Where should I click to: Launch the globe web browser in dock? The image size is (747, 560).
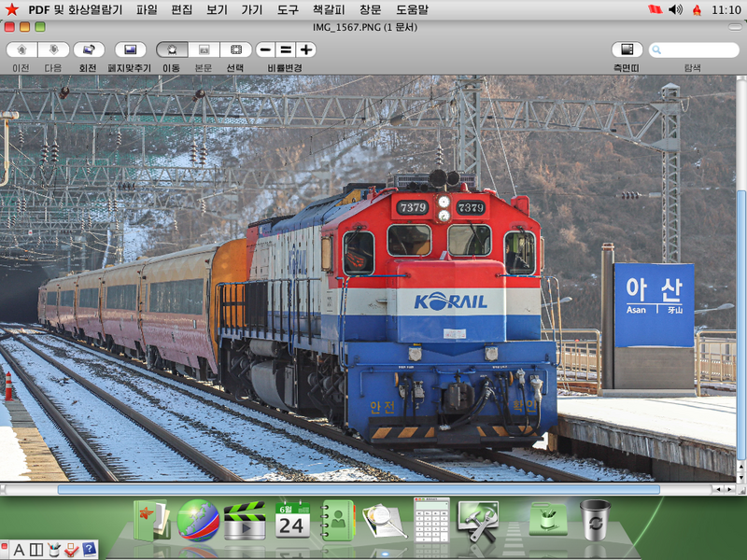click(198, 520)
